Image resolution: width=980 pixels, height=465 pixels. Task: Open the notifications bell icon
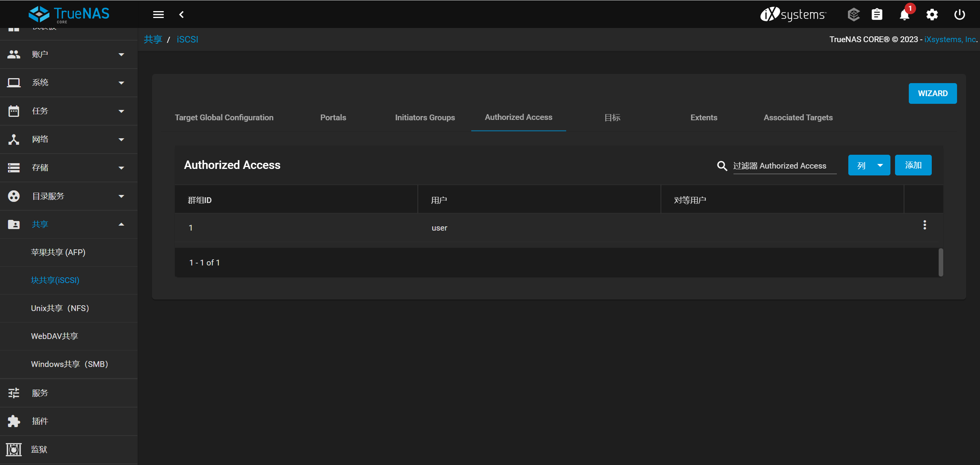[904, 15]
